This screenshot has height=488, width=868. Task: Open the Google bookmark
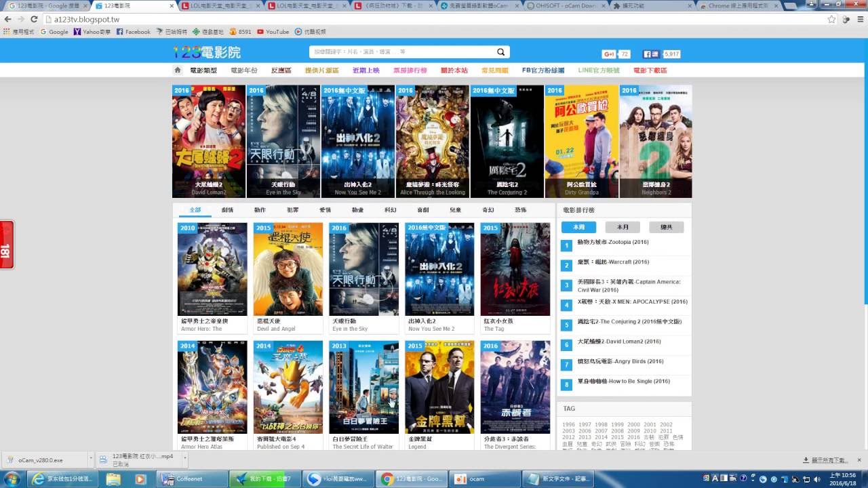54,31
